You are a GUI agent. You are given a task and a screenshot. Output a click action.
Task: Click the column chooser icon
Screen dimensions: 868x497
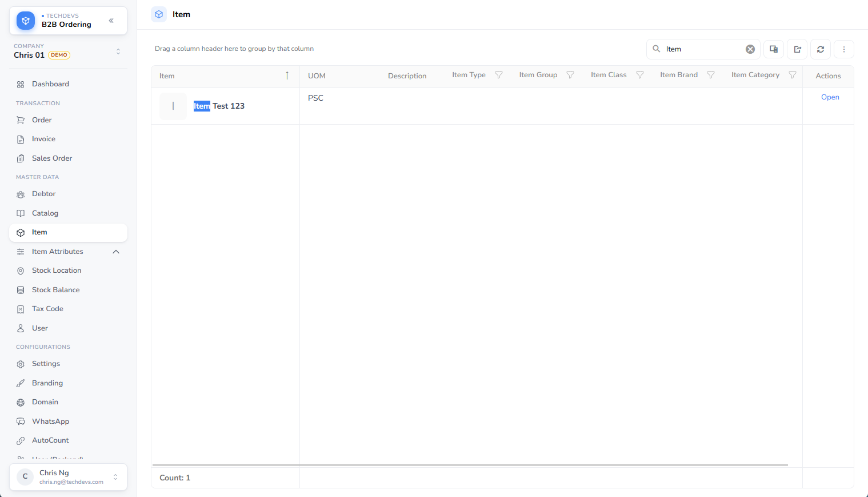click(774, 49)
